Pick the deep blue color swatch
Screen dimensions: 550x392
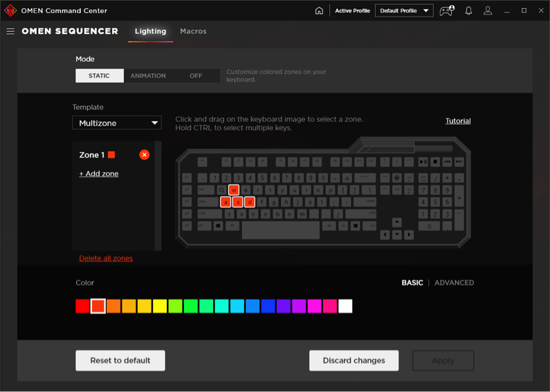pyautogui.click(x=268, y=306)
